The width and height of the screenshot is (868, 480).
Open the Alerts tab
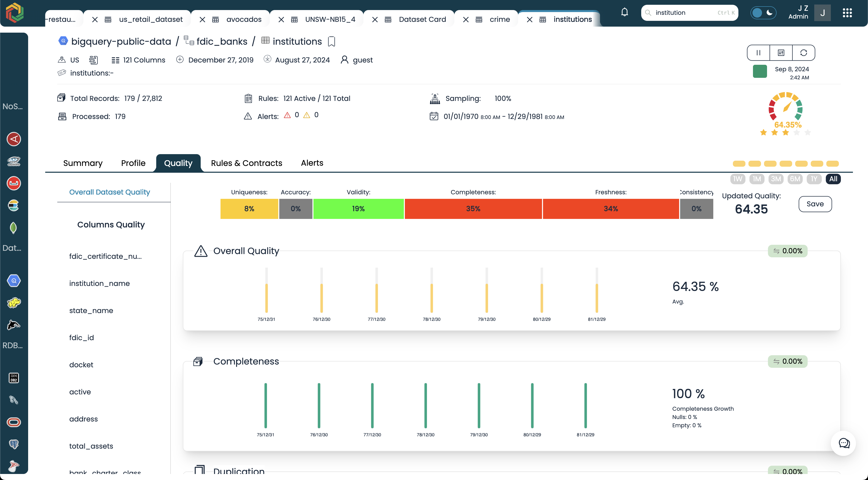point(312,163)
